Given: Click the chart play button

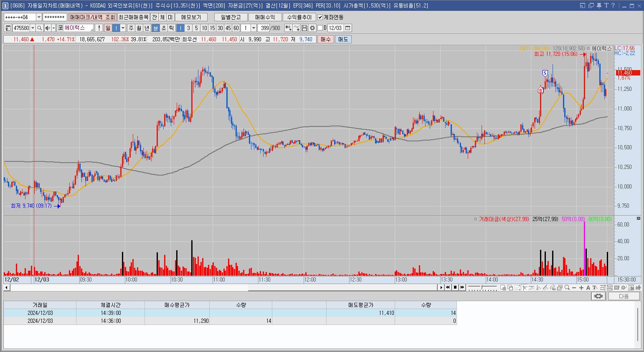Looking at the screenshot, I should coord(441,287).
